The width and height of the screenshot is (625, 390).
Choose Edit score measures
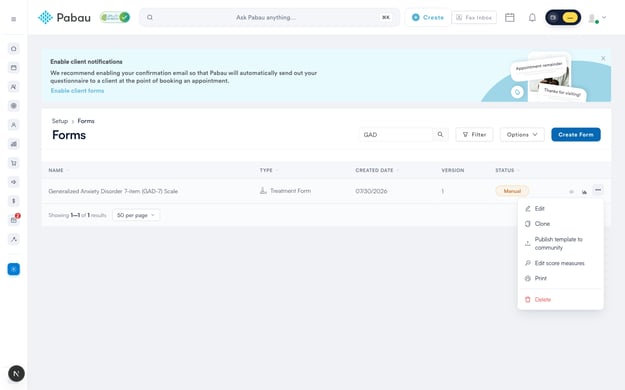tap(560, 263)
